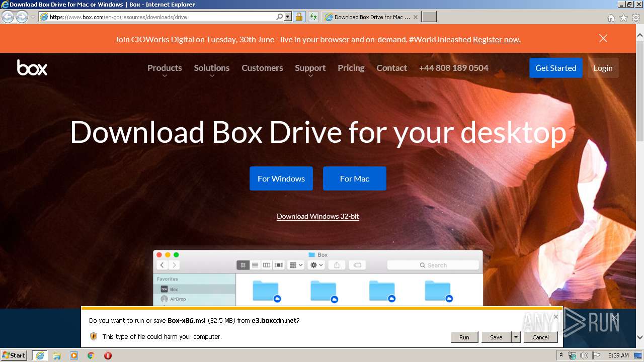Click the network tray icon
Viewport: 644px width, 362px height.
pyautogui.click(x=572, y=355)
